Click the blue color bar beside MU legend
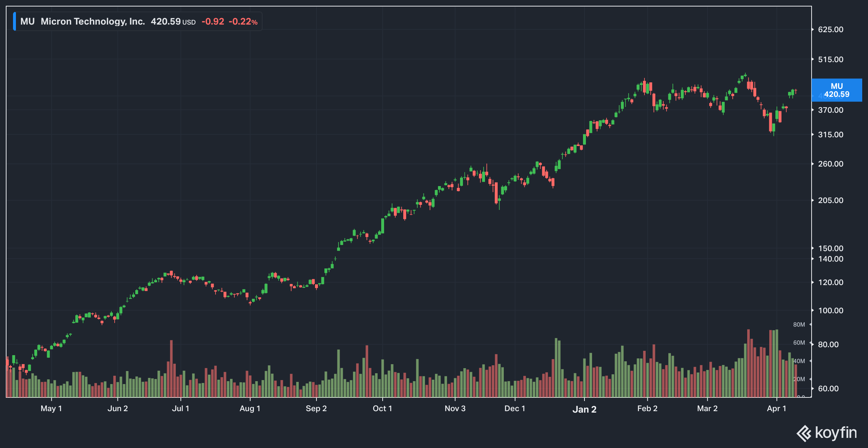 coord(14,21)
